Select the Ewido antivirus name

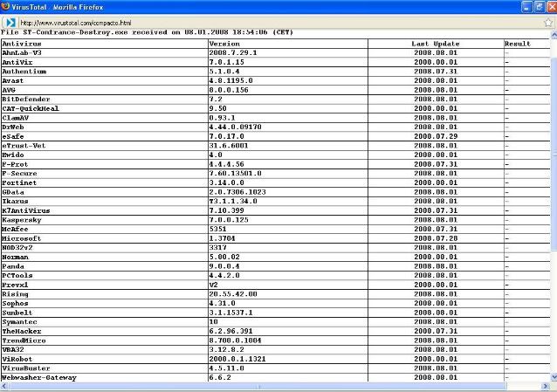pyautogui.click(x=13, y=155)
